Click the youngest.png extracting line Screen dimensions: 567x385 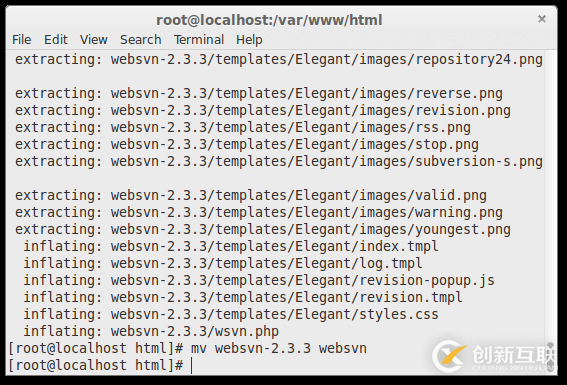click(263, 229)
